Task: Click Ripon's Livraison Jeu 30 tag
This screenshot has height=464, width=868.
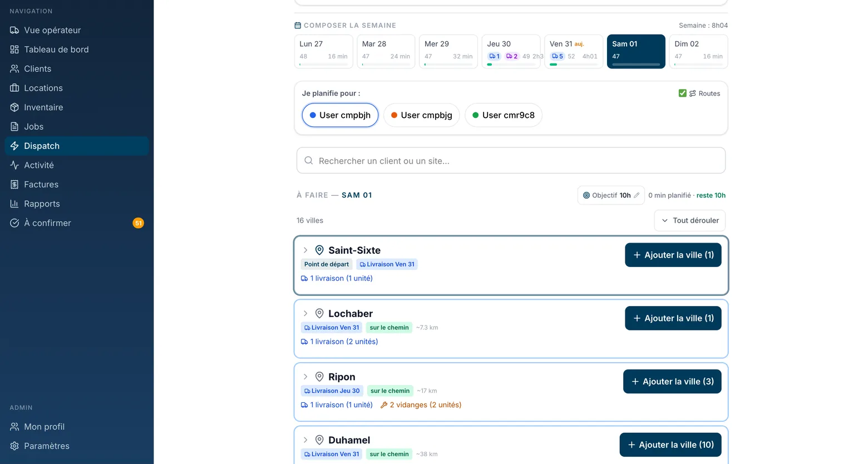Action: click(332, 391)
